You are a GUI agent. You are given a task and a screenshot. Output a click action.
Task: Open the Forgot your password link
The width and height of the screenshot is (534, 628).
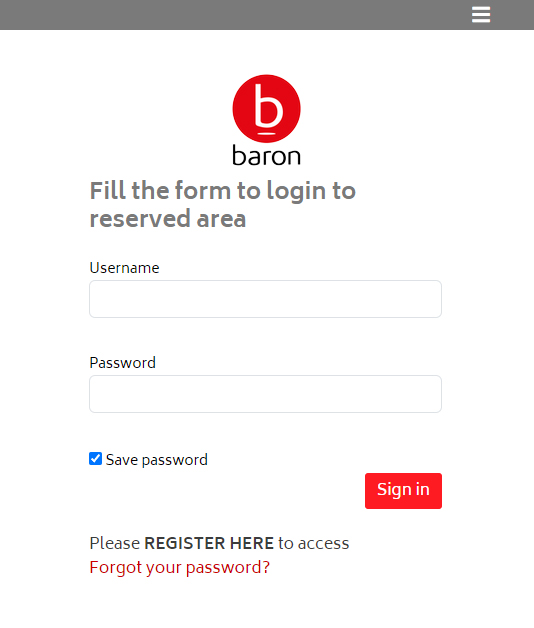[179, 568]
